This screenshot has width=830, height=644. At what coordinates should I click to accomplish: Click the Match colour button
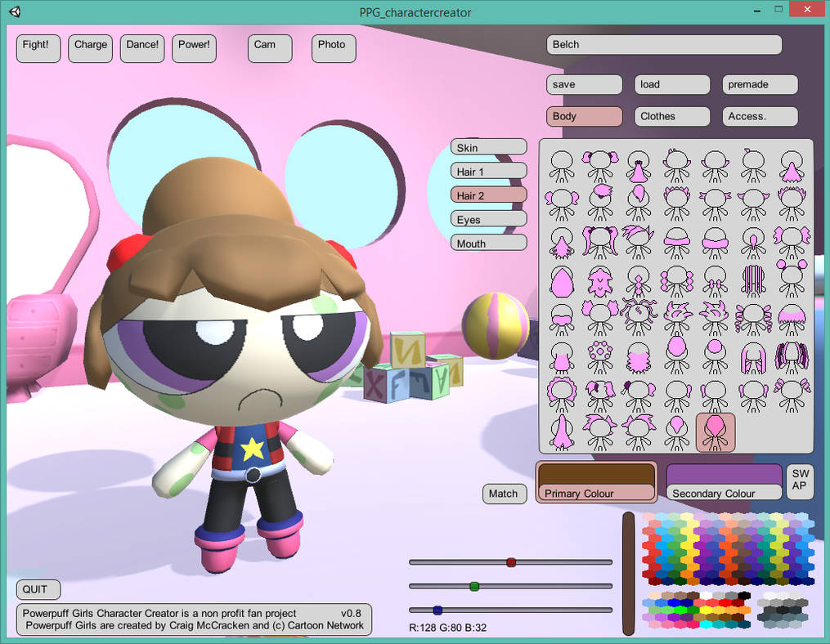[504, 494]
